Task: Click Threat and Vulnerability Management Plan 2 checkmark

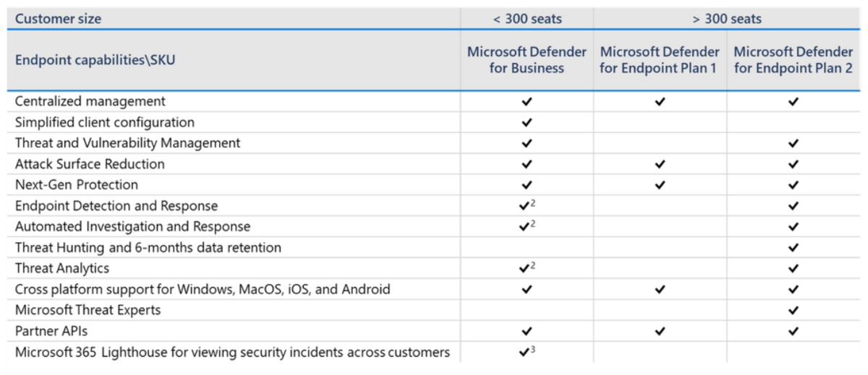Action: (793, 143)
